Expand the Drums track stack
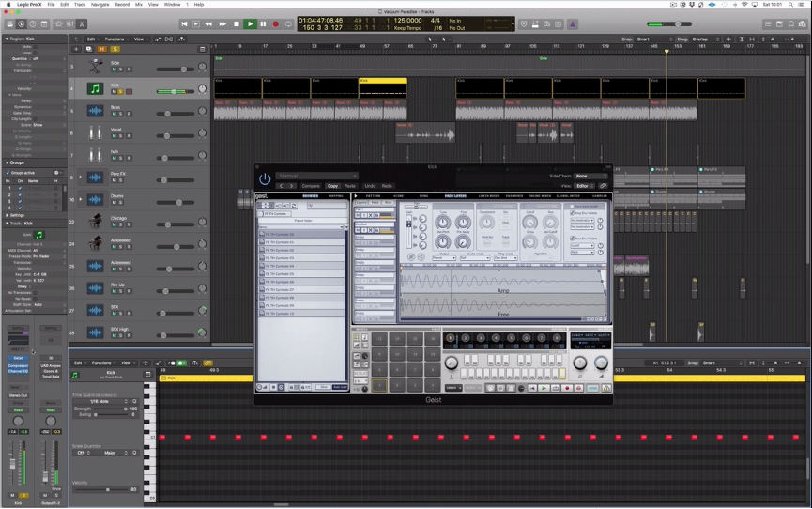 coord(81,199)
